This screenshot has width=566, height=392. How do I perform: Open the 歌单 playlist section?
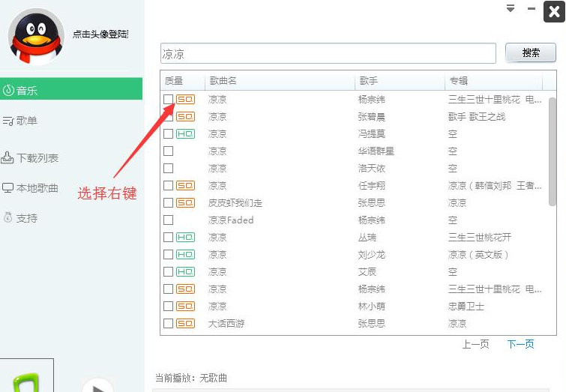click(19, 121)
